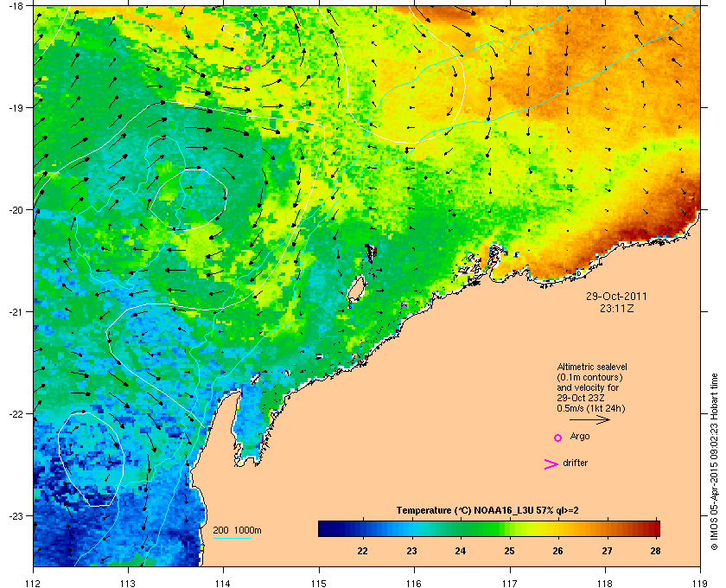Click the '29-Oct-2011' date label
726x588 pixels.
(x=616, y=296)
